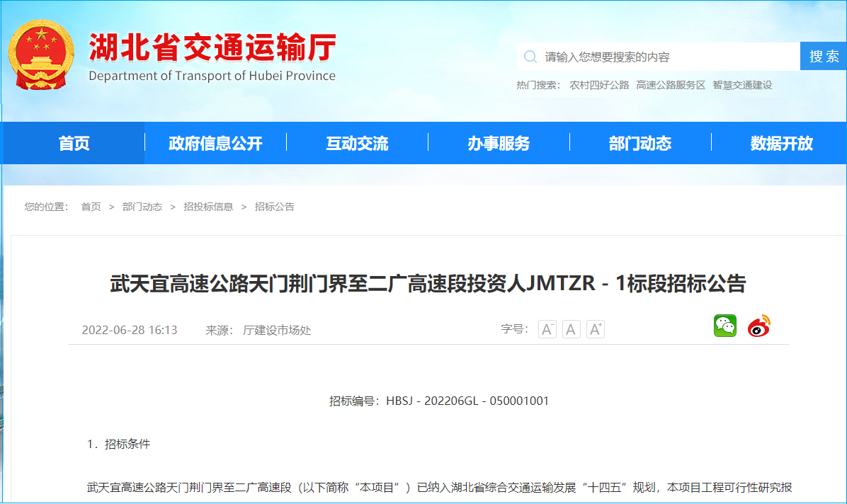Open the 首页 navigation tab

(x=74, y=144)
